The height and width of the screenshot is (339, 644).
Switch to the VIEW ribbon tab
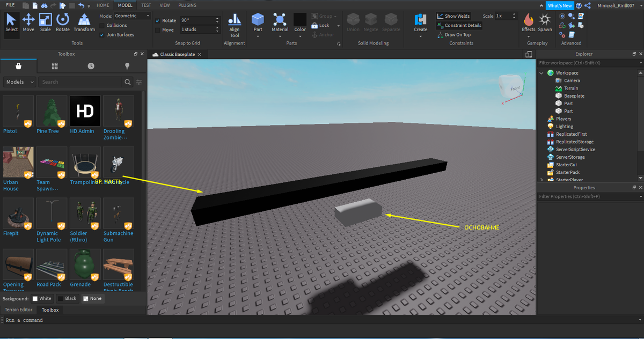(x=165, y=5)
